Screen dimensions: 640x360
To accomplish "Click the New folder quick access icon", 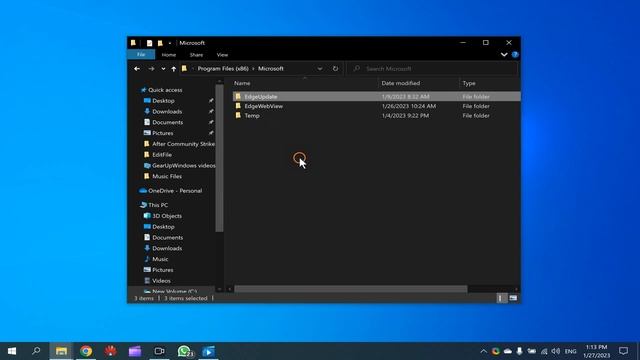I will 160,43.
